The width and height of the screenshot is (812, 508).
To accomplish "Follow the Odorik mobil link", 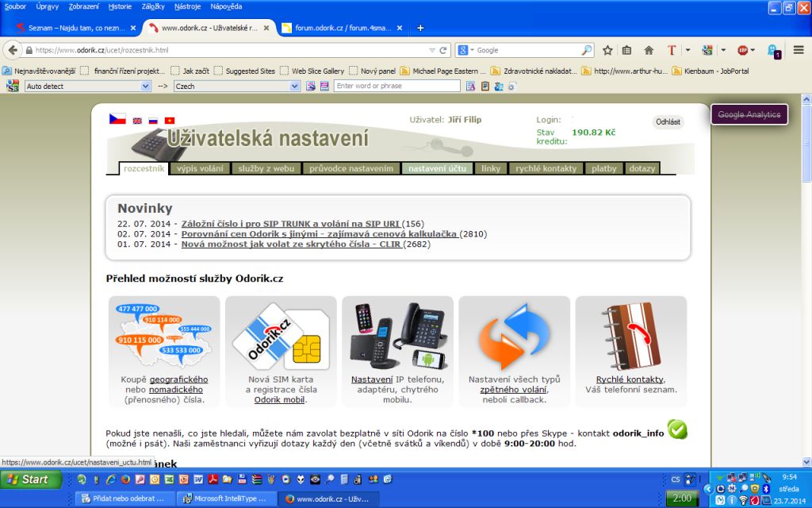I will (x=280, y=400).
